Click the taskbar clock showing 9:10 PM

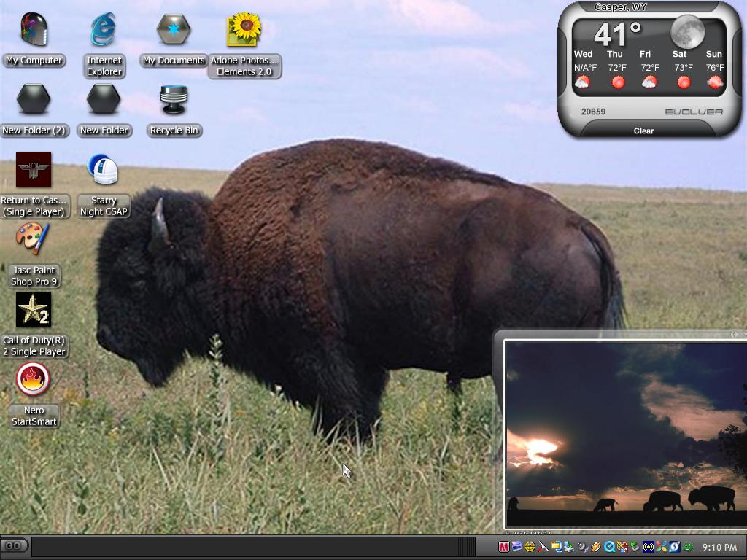pyautogui.click(x=719, y=548)
